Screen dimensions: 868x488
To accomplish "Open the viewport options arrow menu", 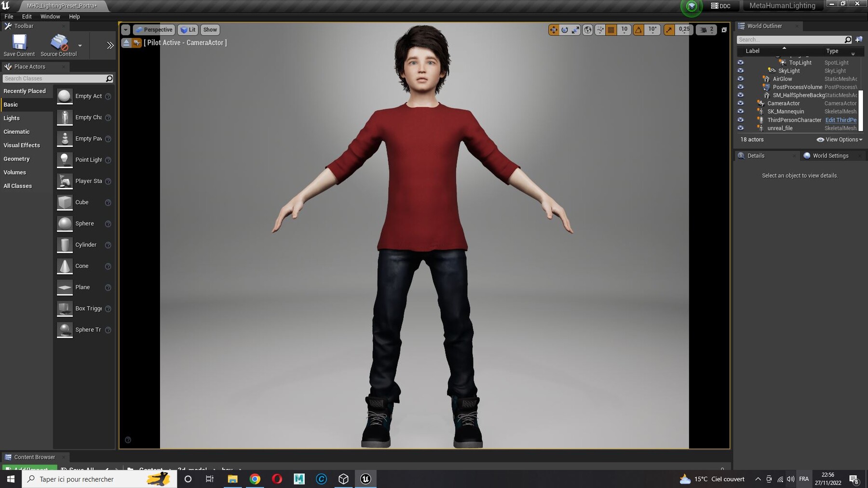I will coord(126,29).
